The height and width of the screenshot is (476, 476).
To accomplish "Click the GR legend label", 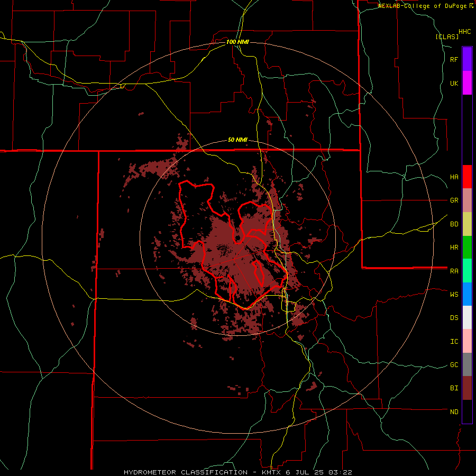I will click(454, 200).
